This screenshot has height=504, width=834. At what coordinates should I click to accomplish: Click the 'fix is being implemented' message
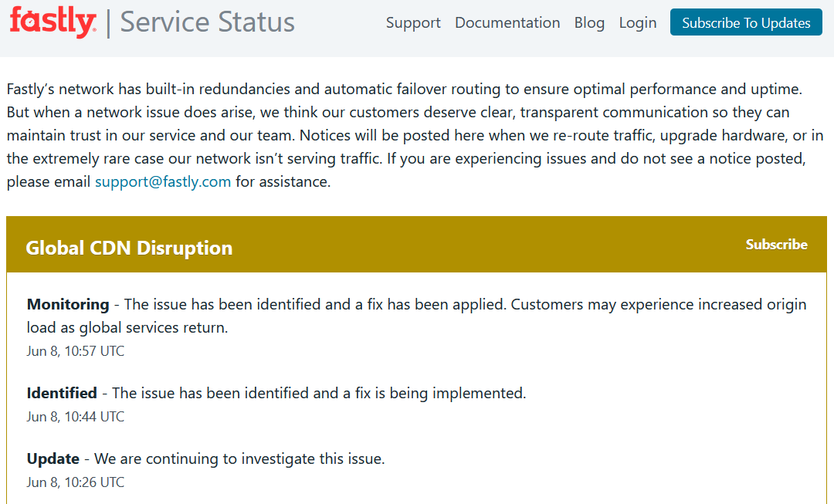coord(319,393)
